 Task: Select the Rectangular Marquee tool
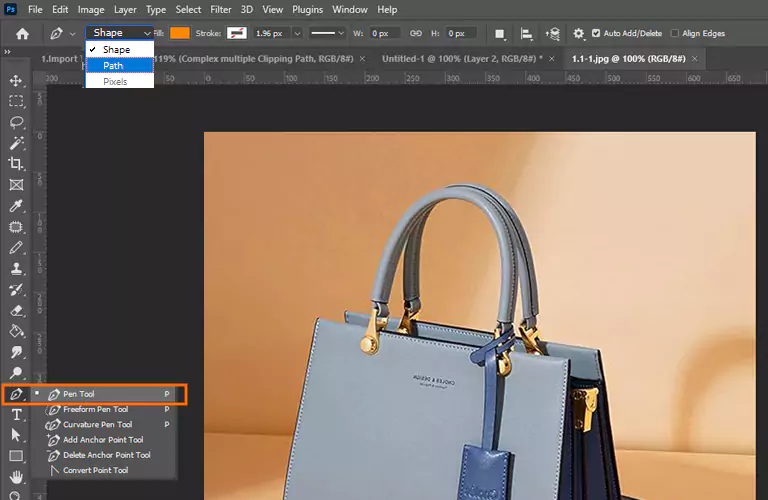click(16, 101)
